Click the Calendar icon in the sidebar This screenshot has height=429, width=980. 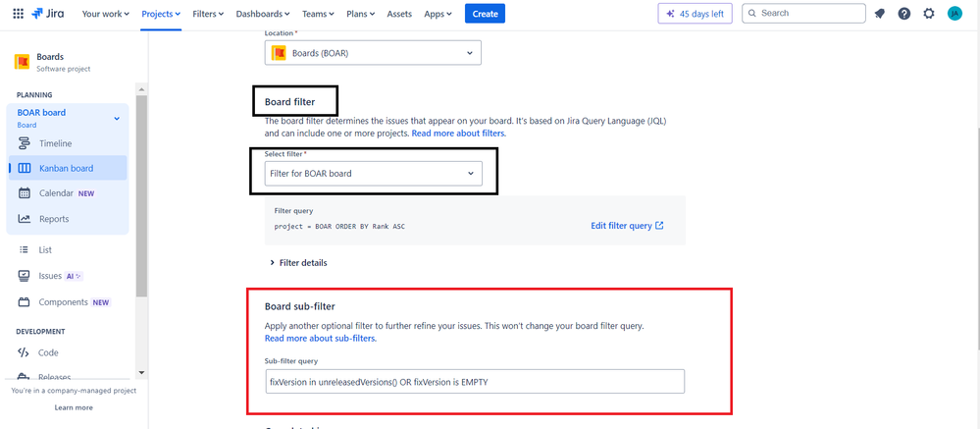pos(25,193)
